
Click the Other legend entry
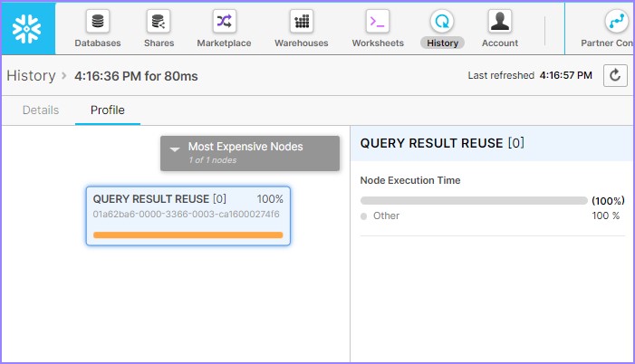pyautogui.click(x=386, y=216)
